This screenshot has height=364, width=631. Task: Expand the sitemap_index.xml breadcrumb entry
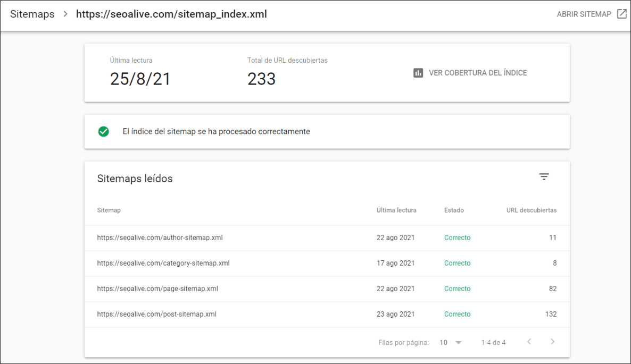171,14
